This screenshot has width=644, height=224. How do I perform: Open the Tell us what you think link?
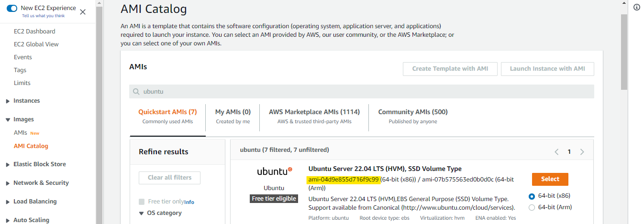pyautogui.click(x=43, y=16)
